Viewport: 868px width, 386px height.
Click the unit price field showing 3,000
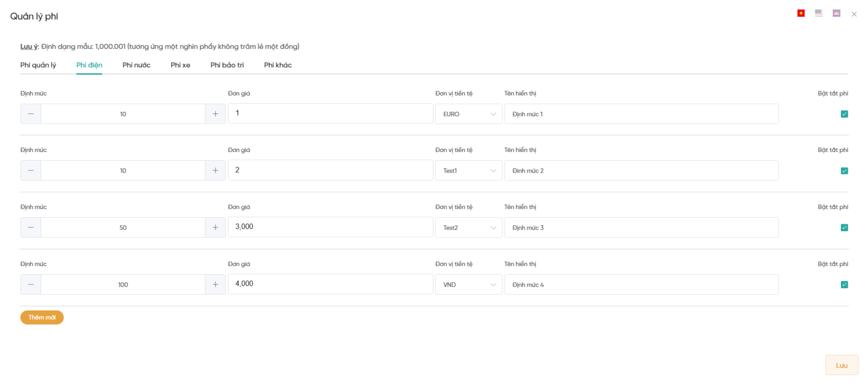tap(330, 227)
